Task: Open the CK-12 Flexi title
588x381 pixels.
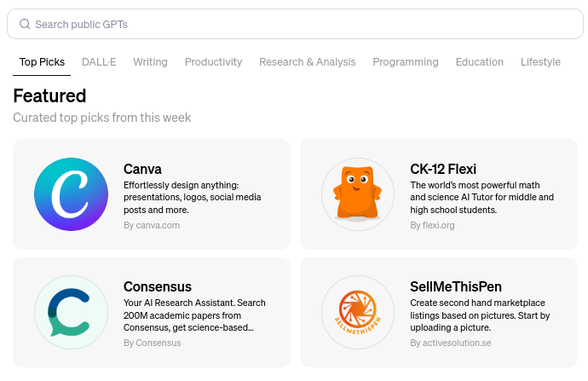Action: pyautogui.click(x=443, y=169)
